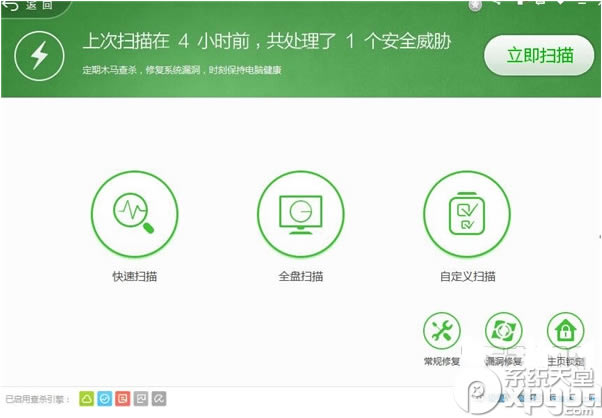Click the red engine icon

(x=123, y=399)
